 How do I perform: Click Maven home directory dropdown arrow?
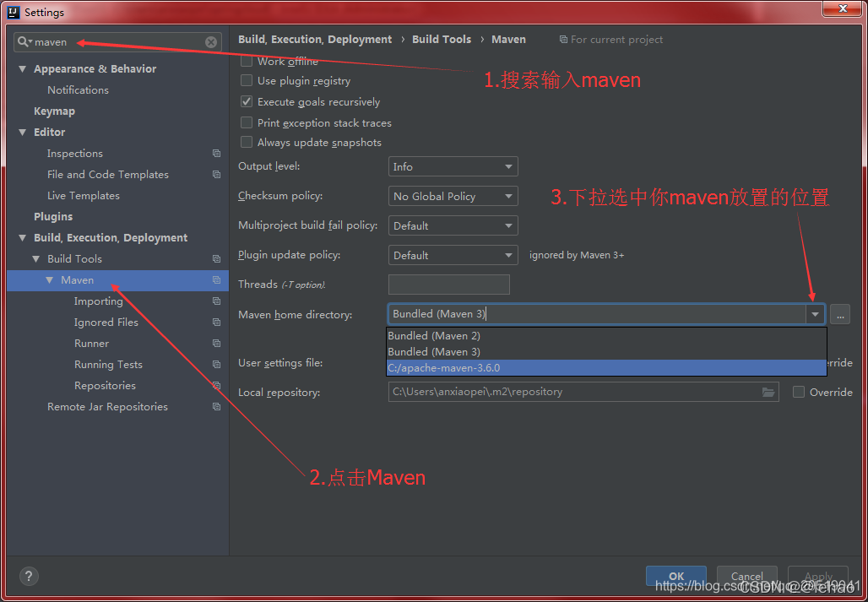[815, 314]
